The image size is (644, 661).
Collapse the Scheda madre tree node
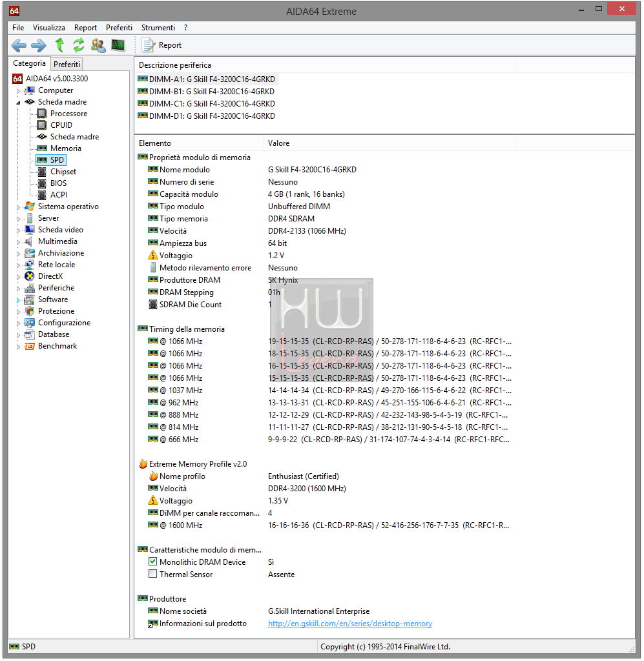pyautogui.click(x=18, y=103)
